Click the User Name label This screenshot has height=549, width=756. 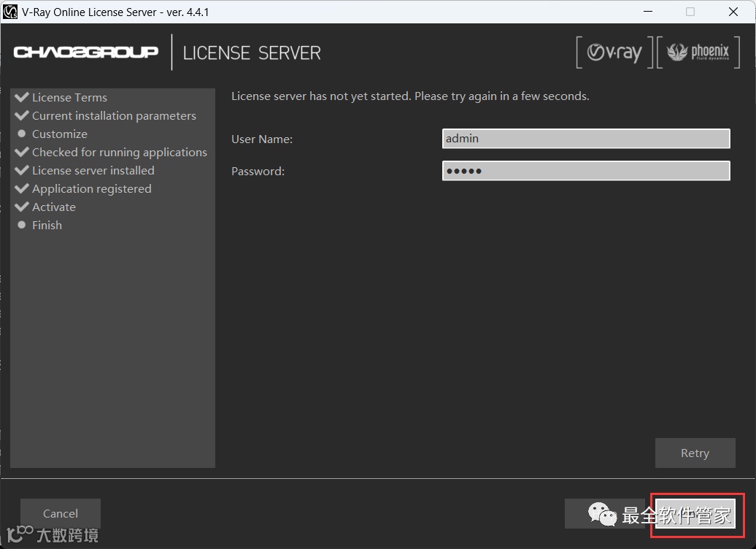pos(262,139)
